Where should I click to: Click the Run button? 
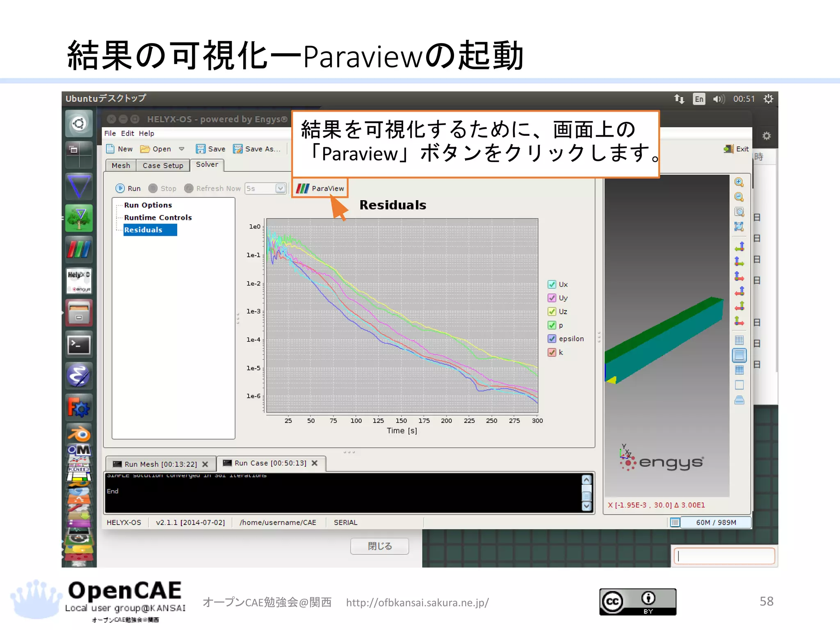(128, 188)
